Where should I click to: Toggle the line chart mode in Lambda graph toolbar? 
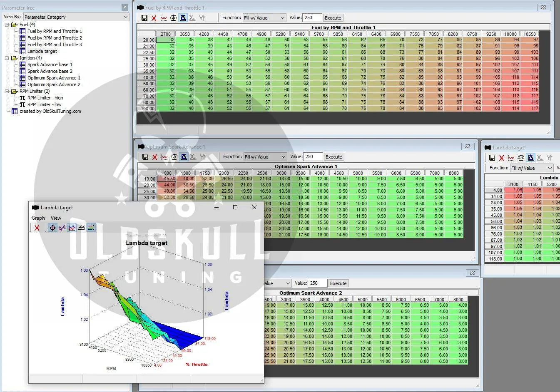click(72, 228)
